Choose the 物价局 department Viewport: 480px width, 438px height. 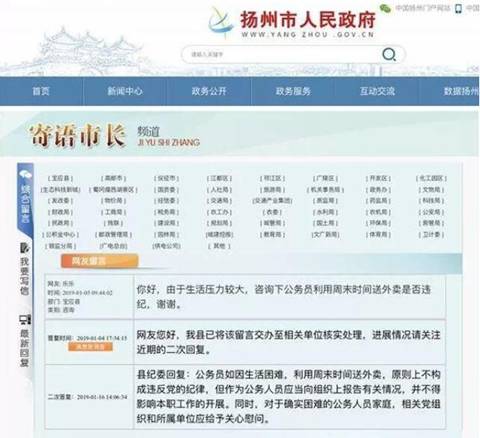[x=113, y=201]
